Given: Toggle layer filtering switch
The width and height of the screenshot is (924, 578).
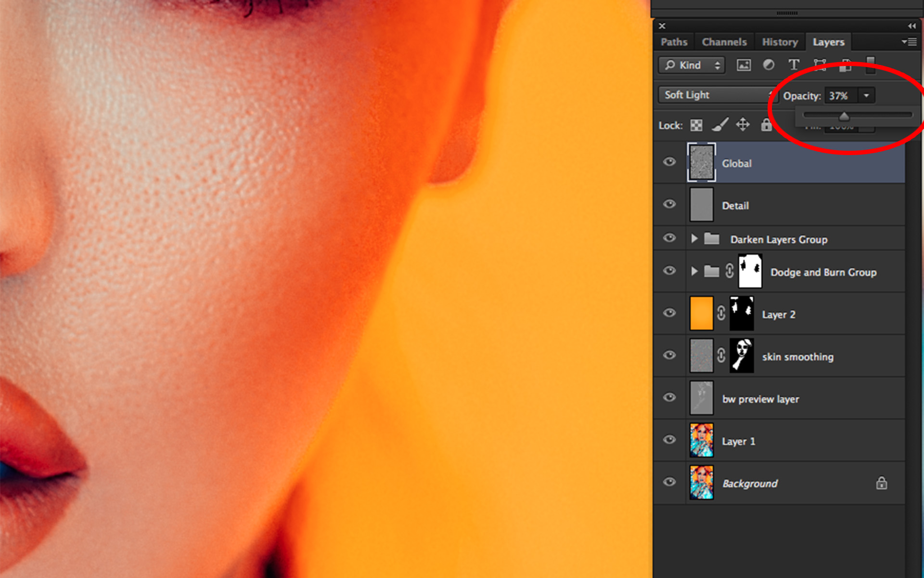Looking at the screenshot, I should tap(871, 65).
